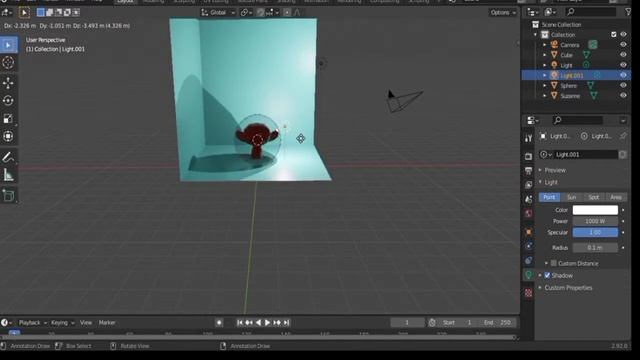
Task: Select the Rotate tool
Action: pyautogui.click(x=8, y=101)
